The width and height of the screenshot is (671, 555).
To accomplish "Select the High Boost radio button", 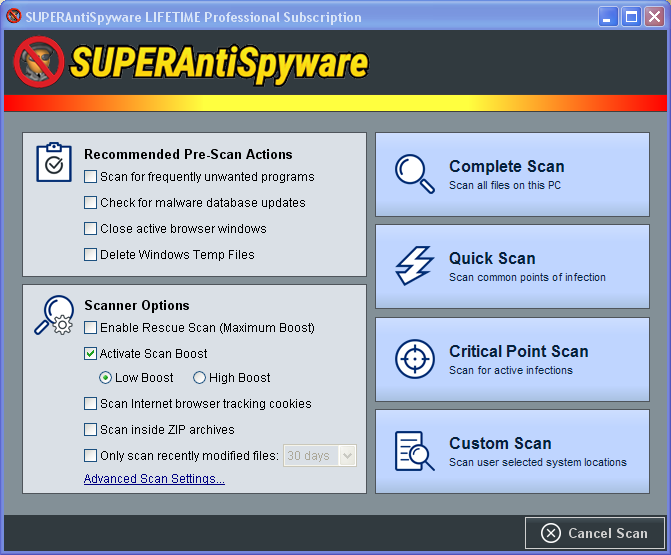I will [x=199, y=378].
